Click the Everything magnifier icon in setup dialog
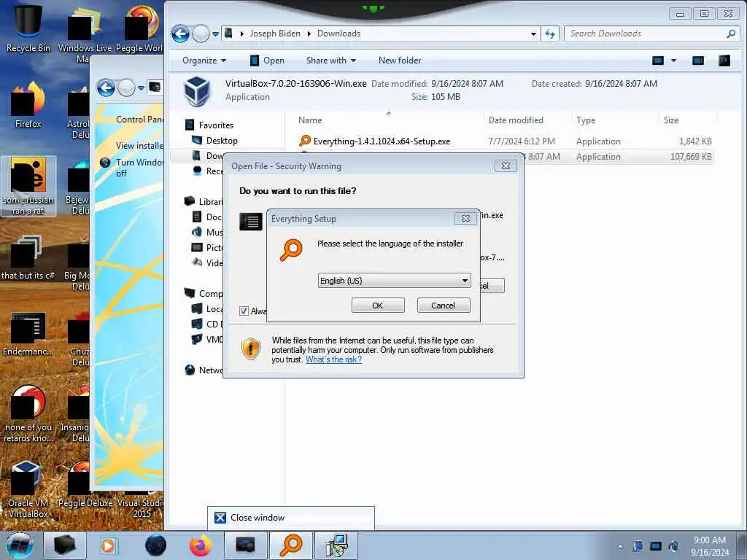This screenshot has height=560, width=747. tap(291, 250)
